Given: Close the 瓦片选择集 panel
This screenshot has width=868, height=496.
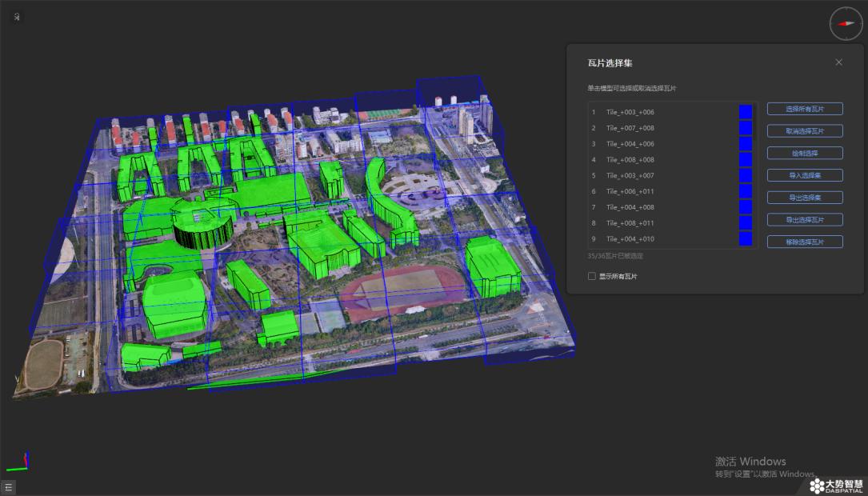Looking at the screenshot, I should [838, 62].
